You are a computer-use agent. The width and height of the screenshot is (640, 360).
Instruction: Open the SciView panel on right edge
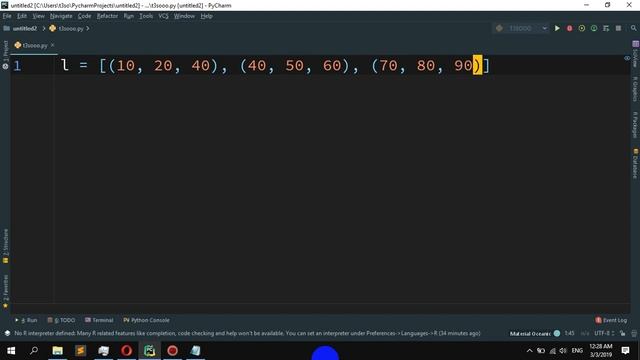[x=635, y=54]
